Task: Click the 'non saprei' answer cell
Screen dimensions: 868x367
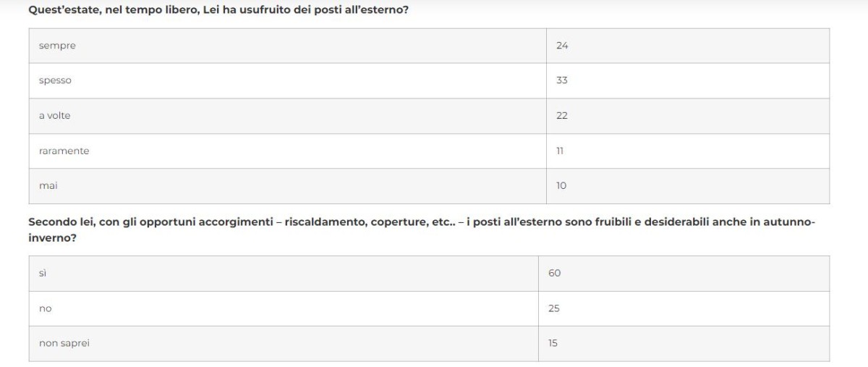Action: pyautogui.click(x=64, y=343)
